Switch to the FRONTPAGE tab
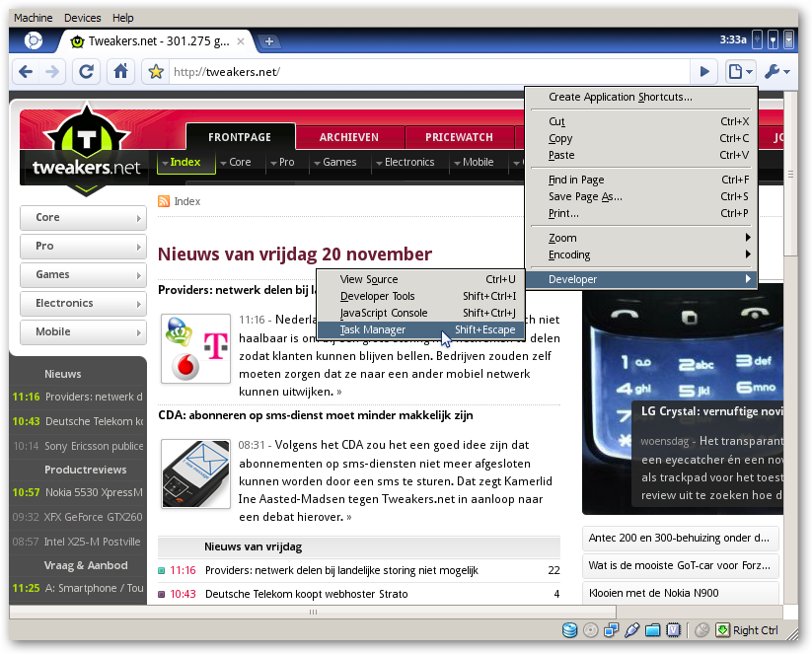The height and width of the screenshot is (654, 812). coord(240,137)
